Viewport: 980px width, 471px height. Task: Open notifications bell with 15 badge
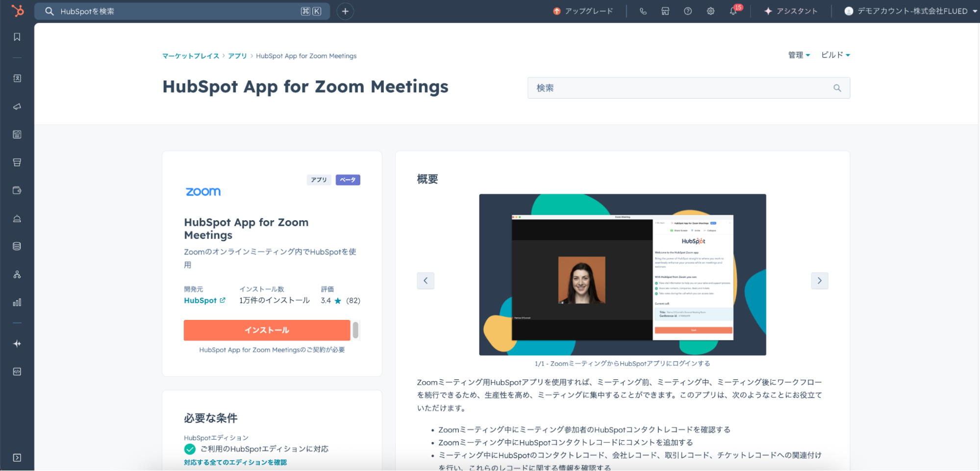pos(733,11)
